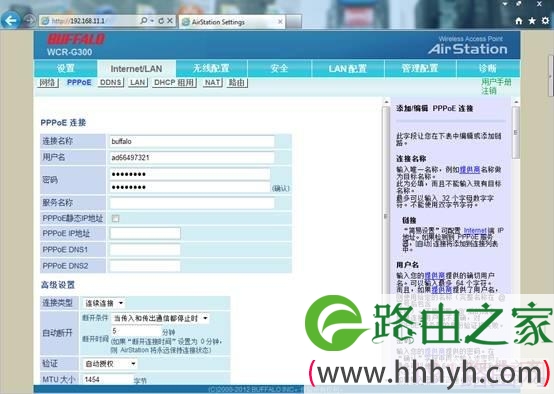This screenshot has width=554, height=394.
Task: Click the browser forward arrow button
Action: click(29, 21)
